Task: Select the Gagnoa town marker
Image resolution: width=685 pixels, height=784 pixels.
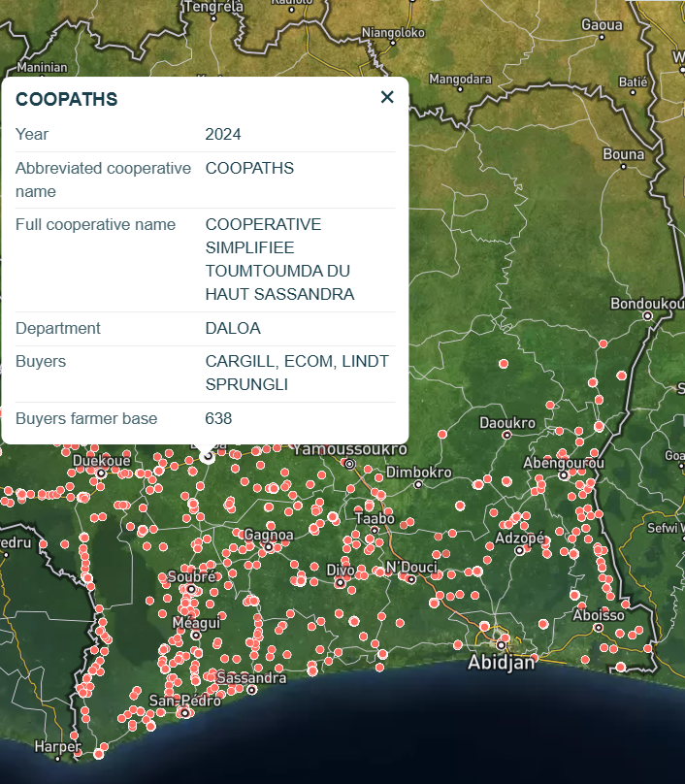Action: click(x=269, y=547)
